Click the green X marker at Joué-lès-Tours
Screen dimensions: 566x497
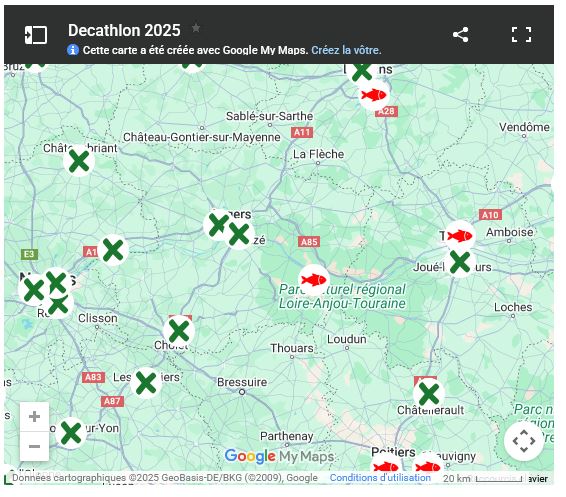(460, 262)
